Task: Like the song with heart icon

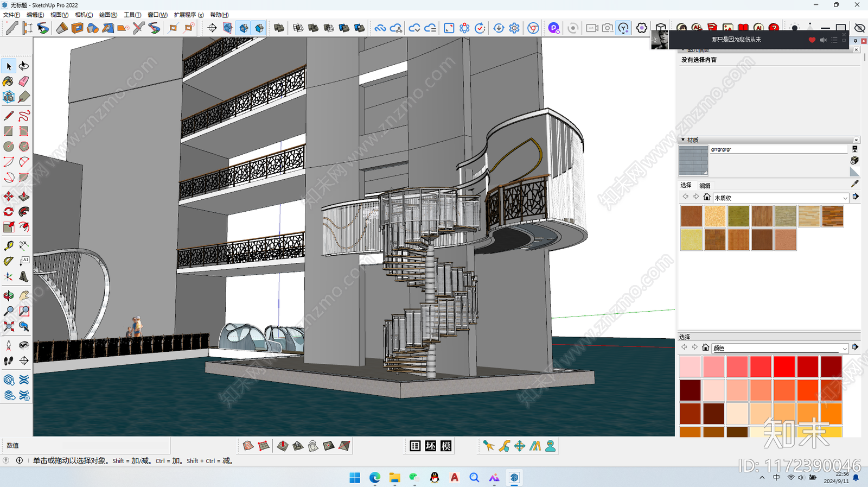Action: (812, 40)
